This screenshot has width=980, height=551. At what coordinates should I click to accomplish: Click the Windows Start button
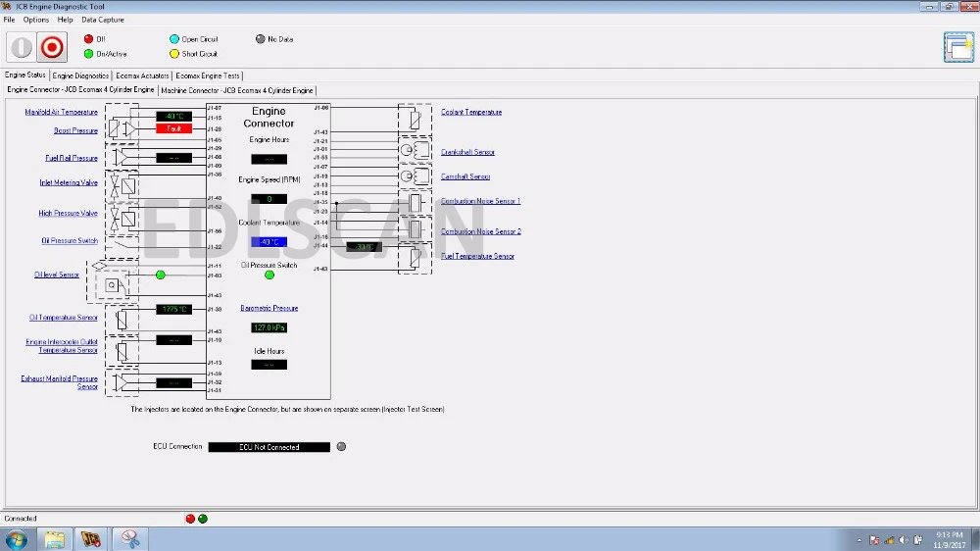tap(17, 539)
